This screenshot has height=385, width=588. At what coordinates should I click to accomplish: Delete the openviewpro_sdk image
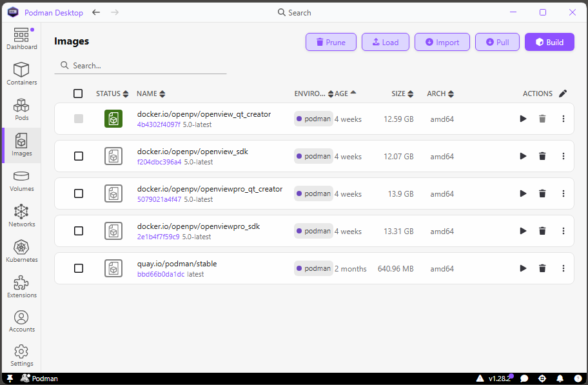click(x=542, y=231)
